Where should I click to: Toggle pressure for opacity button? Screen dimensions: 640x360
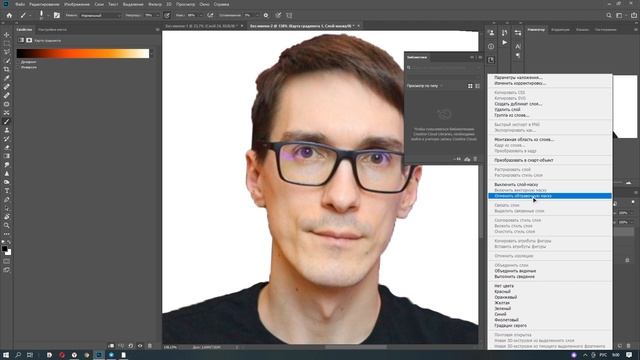coord(167,16)
